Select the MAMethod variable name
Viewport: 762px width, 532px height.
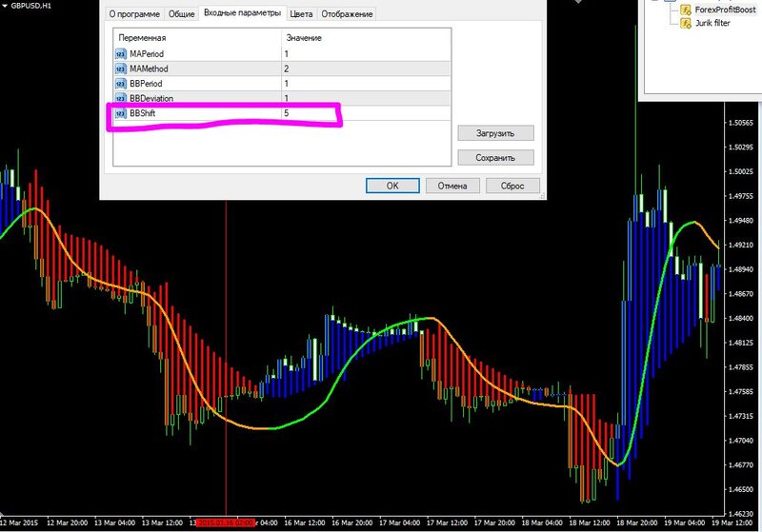pyautogui.click(x=149, y=69)
